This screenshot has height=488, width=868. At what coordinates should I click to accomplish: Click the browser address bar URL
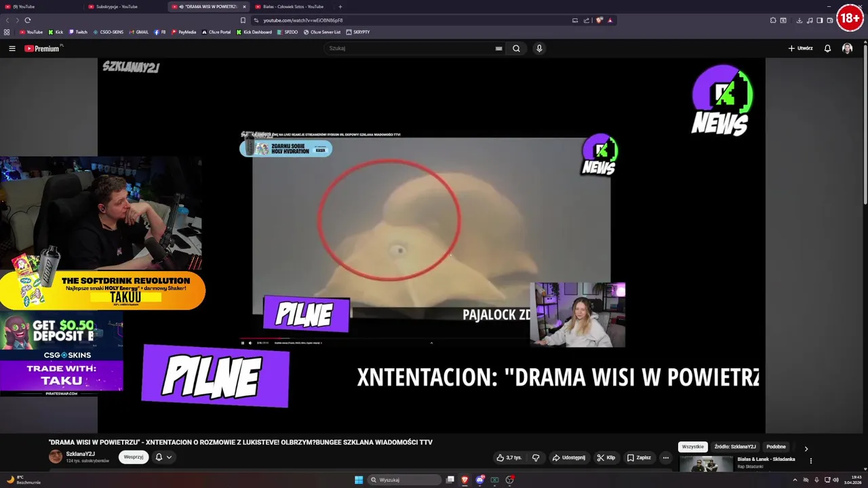(x=303, y=20)
